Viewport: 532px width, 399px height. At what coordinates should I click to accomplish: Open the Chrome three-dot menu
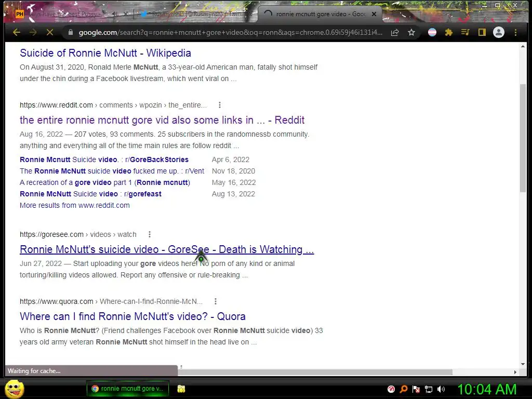515,33
